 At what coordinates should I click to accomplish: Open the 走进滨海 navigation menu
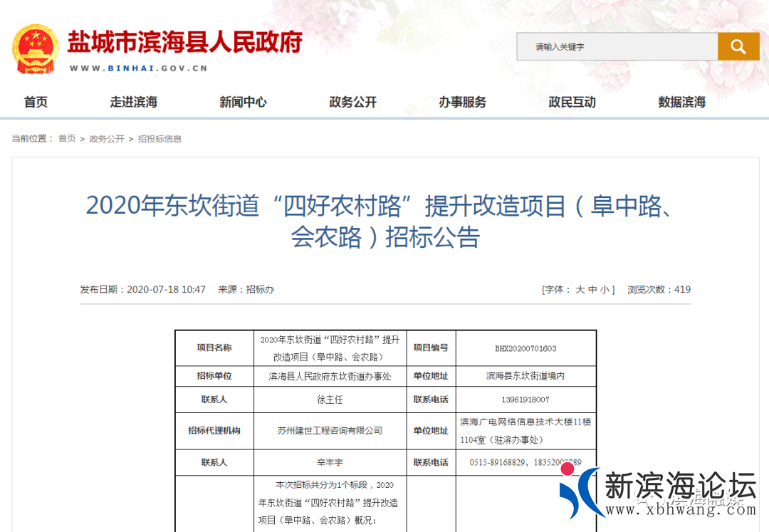click(133, 102)
